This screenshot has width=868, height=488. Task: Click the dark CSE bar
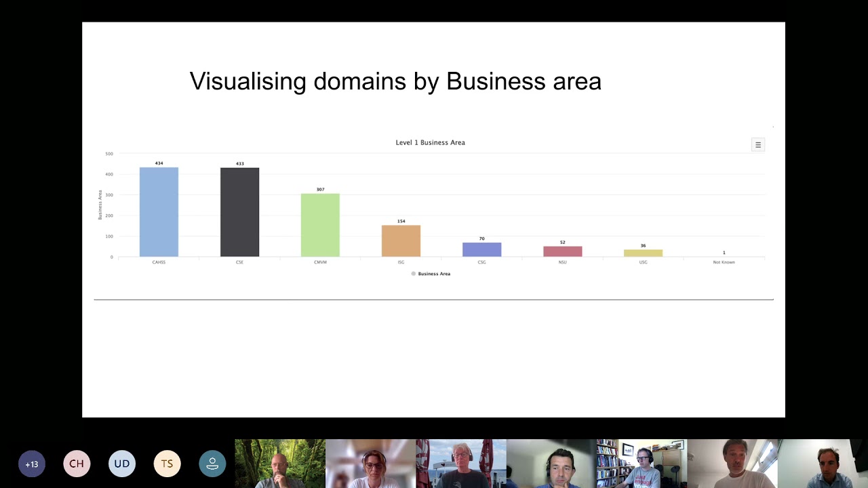click(239, 212)
